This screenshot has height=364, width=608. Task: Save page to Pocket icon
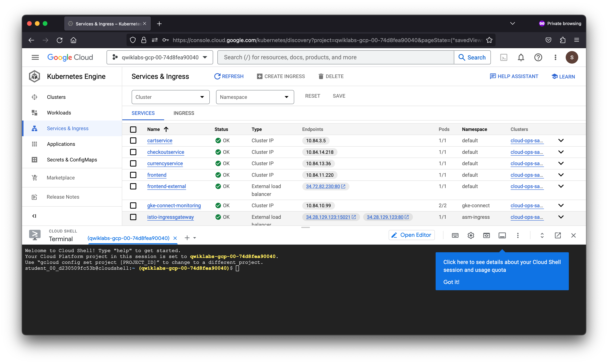pos(548,40)
